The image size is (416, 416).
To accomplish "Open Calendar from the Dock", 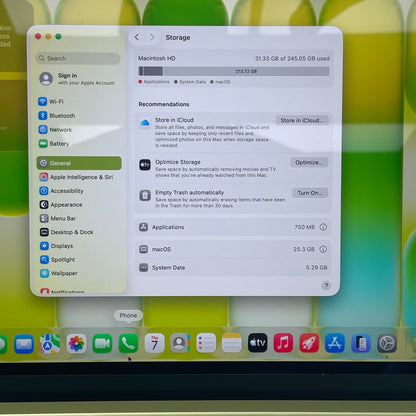I will click(154, 343).
